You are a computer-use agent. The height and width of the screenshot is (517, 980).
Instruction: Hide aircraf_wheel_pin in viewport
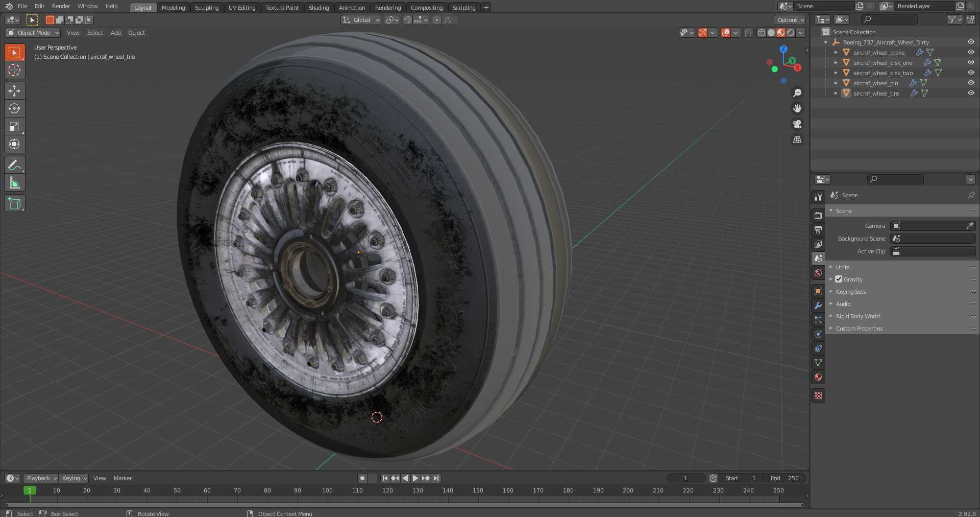click(x=971, y=83)
